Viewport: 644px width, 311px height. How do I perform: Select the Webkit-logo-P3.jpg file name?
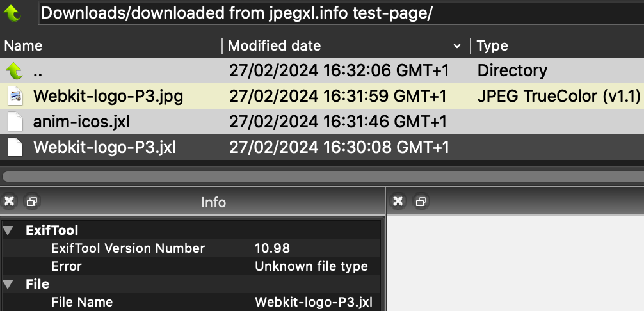point(108,97)
